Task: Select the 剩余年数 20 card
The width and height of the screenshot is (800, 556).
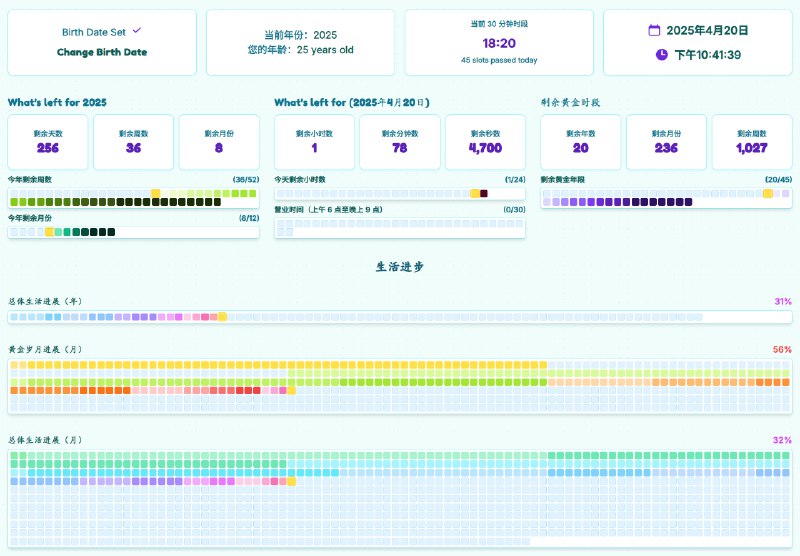Action: pyautogui.click(x=581, y=141)
